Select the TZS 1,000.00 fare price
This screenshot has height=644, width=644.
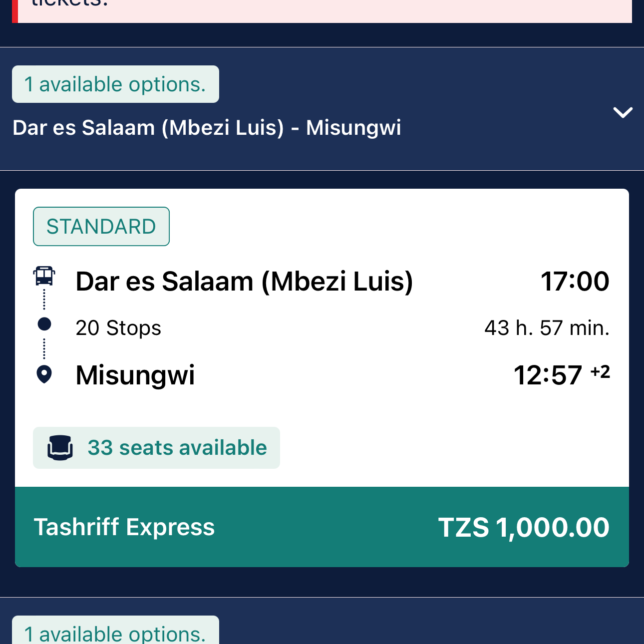coord(524,527)
